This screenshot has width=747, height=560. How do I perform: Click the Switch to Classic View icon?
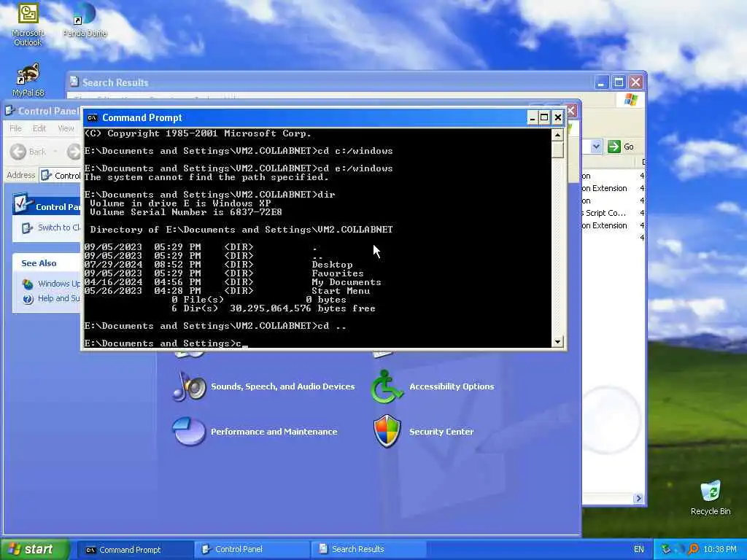click(x=28, y=228)
